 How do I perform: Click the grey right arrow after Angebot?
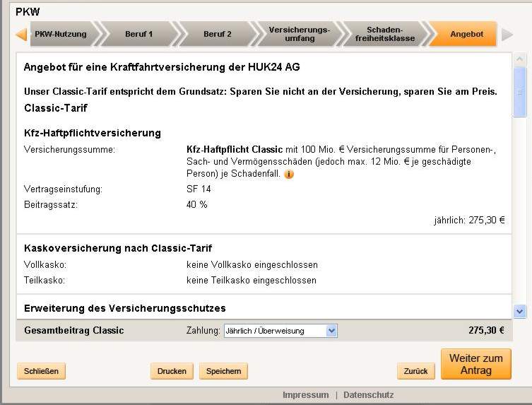pyautogui.click(x=507, y=35)
